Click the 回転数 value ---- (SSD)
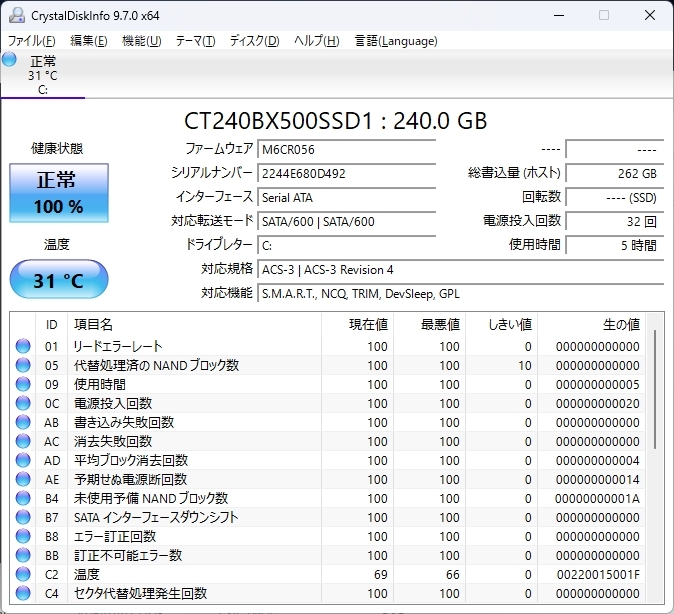 coord(615,197)
